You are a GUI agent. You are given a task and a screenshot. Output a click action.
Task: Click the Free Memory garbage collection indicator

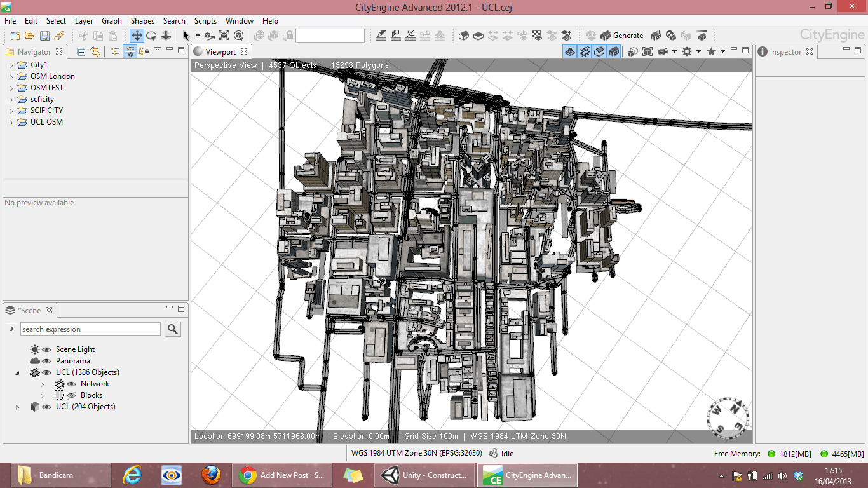771,454
